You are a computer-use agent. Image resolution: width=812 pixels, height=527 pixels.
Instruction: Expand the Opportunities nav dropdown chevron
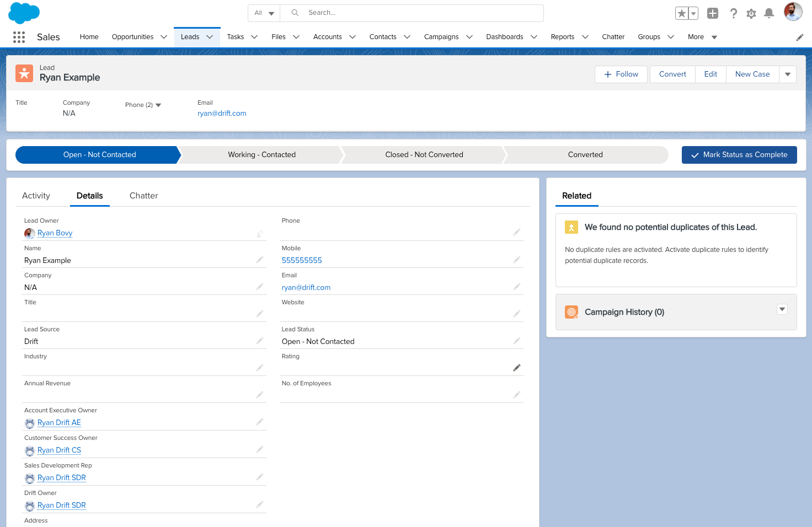[164, 37]
